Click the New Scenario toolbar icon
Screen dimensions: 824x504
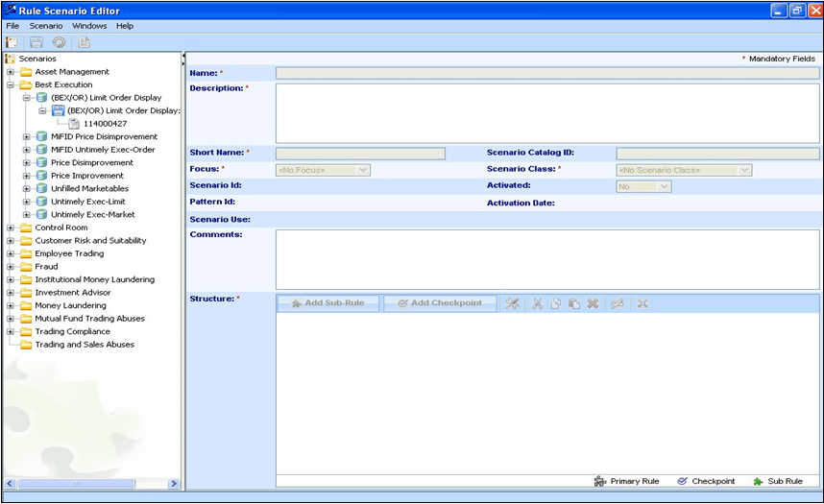(x=12, y=42)
